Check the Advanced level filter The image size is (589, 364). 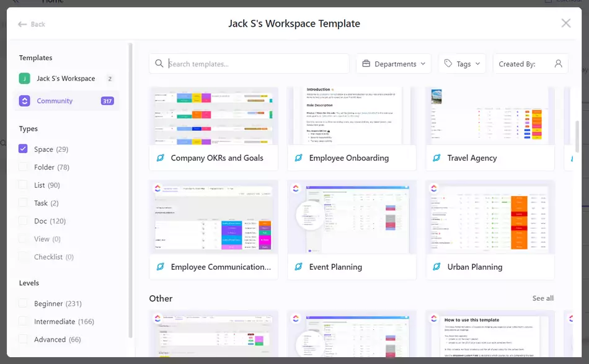pos(23,339)
